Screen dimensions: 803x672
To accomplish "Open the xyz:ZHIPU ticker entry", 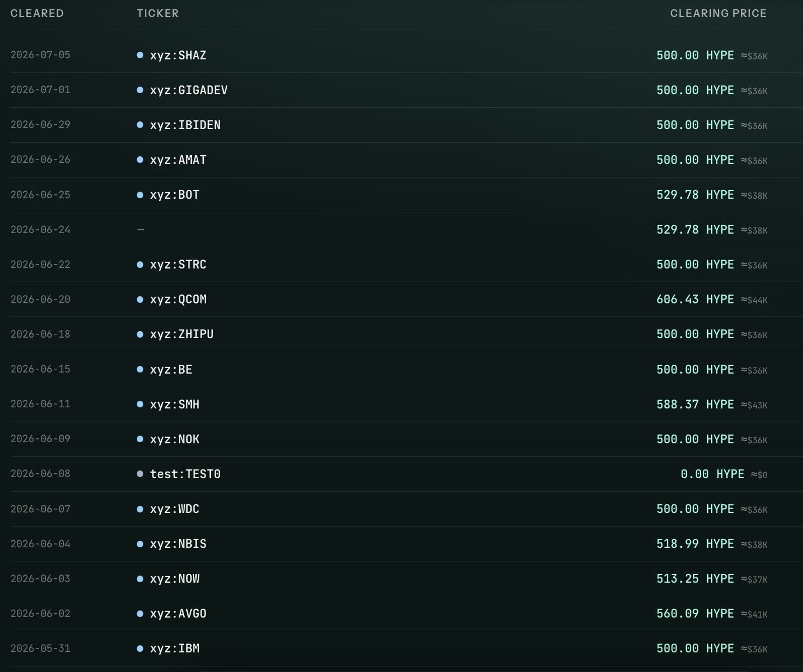I will [x=181, y=334].
